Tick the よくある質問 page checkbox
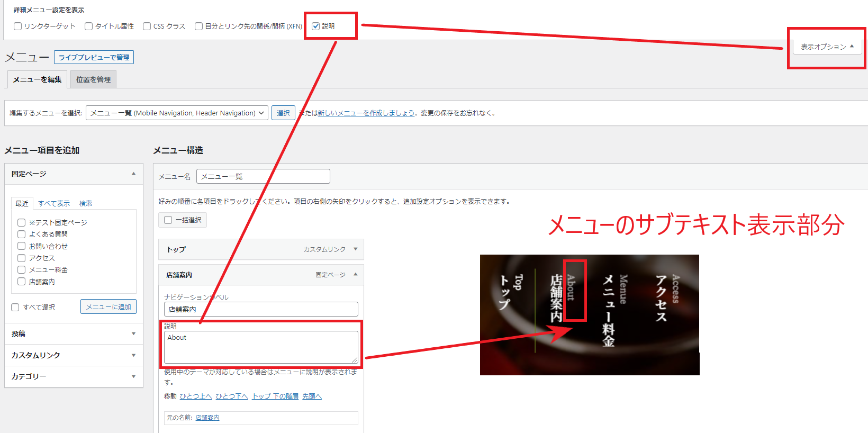Screen dimensions: 868x433 tap(22, 234)
